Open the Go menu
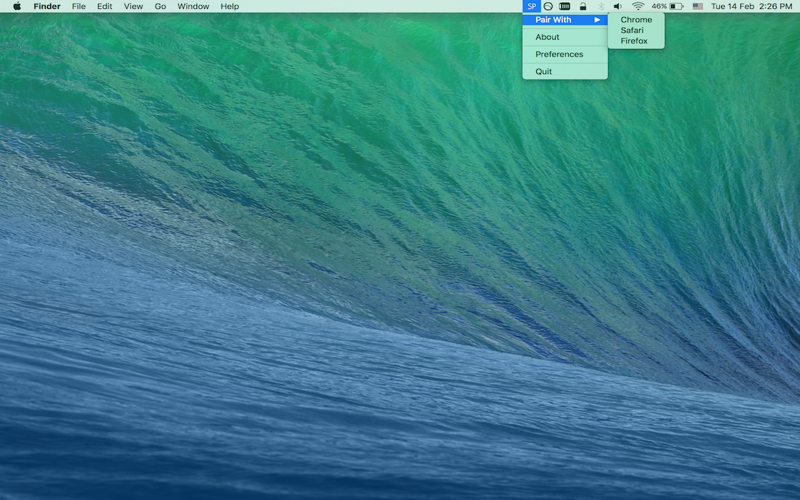The width and height of the screenshot is (800, 500). pos(160,6)
